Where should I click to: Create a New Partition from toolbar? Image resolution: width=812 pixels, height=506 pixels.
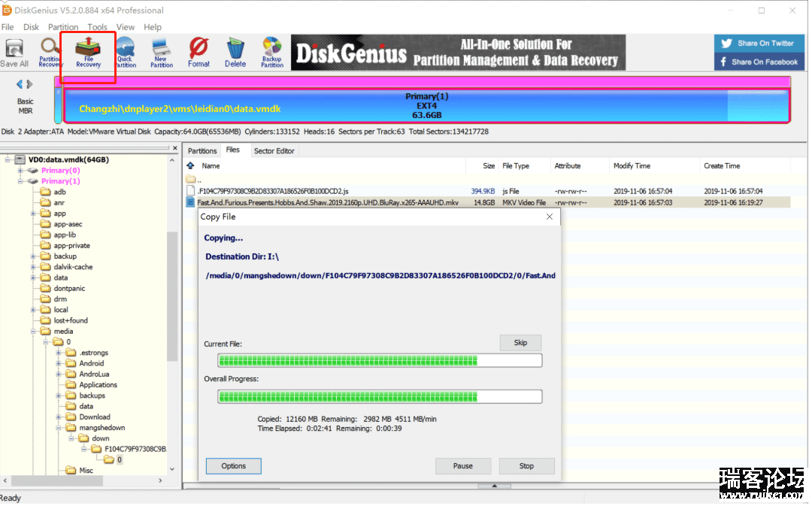point(161,53)
